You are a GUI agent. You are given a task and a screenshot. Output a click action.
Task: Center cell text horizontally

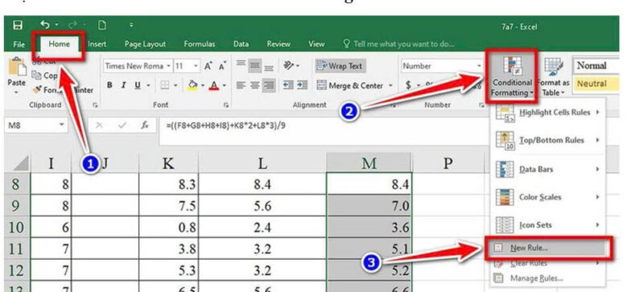pos(254,85)
